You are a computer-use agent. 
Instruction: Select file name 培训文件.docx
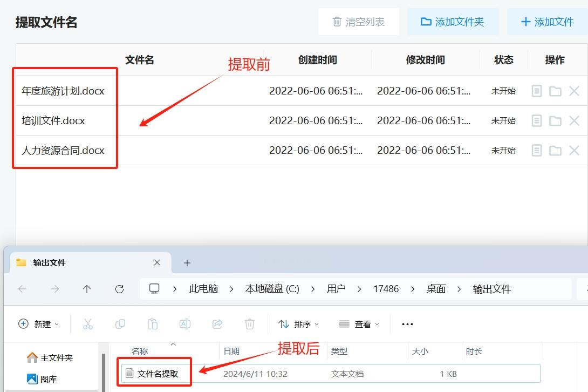pyautogui.click(x=53, y=120)
